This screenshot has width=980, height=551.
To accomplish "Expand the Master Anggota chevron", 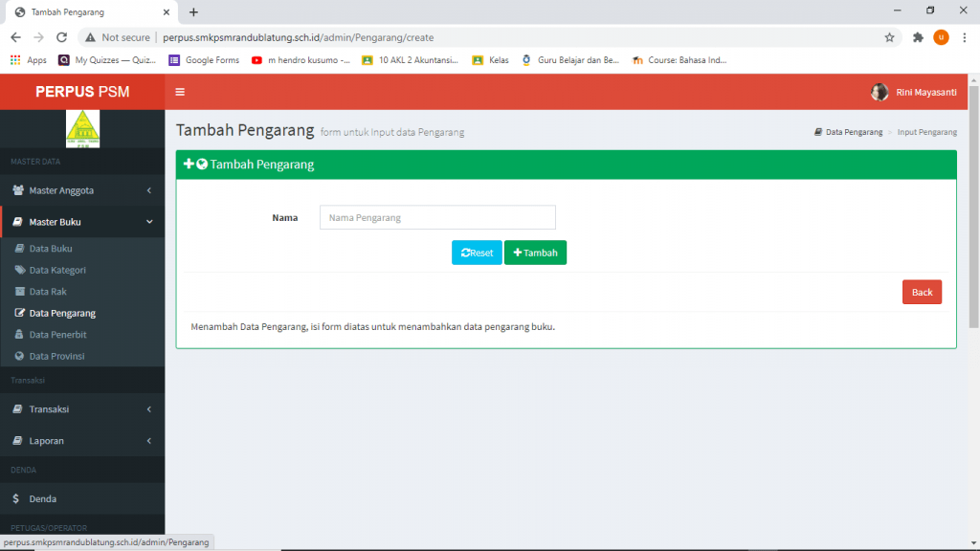I will (x=148, y=190).
